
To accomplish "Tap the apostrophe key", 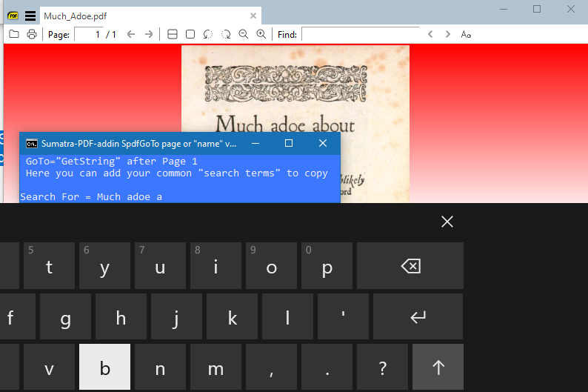I will pos(343,317).
